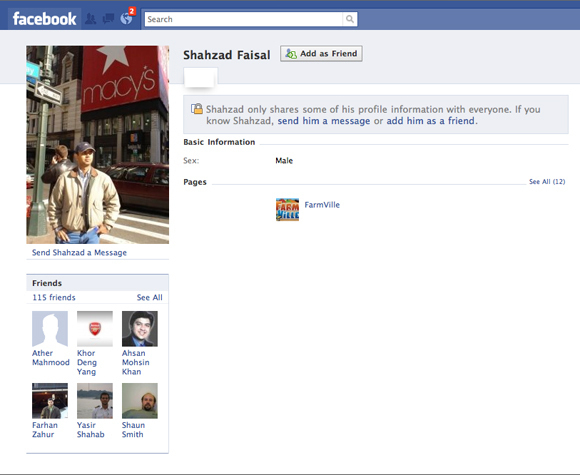This screenshot has height=475, width=580.
Task: Click Khor Deng Yang's Arsenal crest thumbnail
Action: click(x=95, y=329)
